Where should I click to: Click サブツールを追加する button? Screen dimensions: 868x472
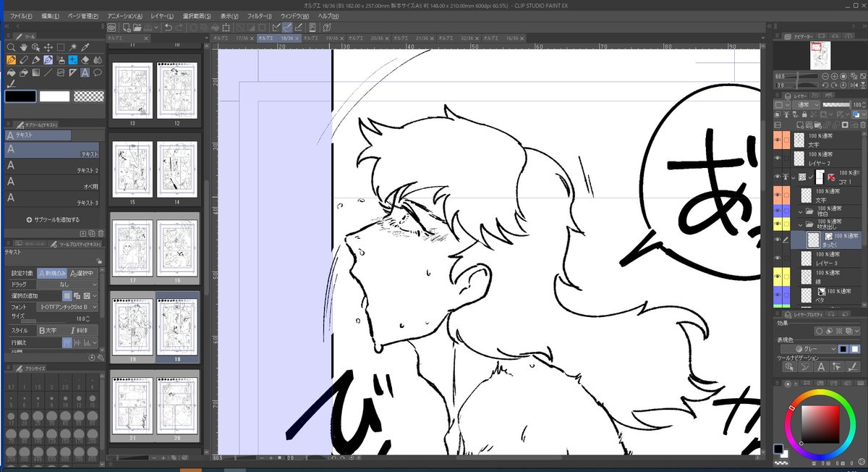[x=52, y=219]
